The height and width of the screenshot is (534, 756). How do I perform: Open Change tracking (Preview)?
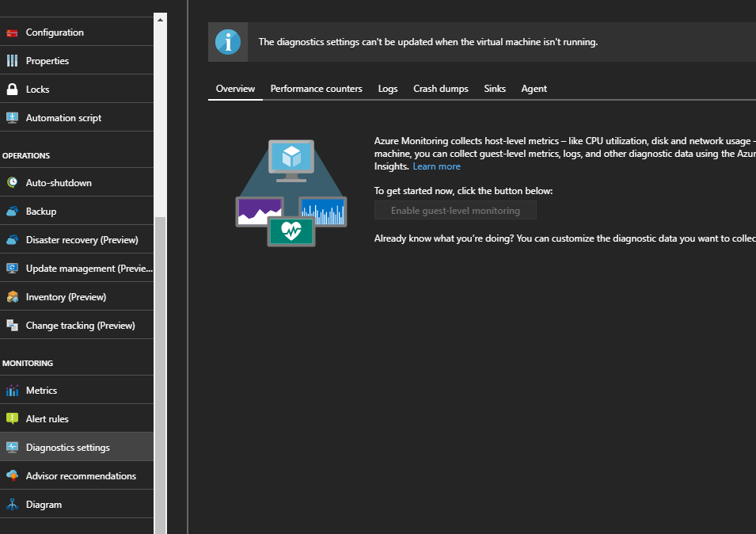point(77,325)
